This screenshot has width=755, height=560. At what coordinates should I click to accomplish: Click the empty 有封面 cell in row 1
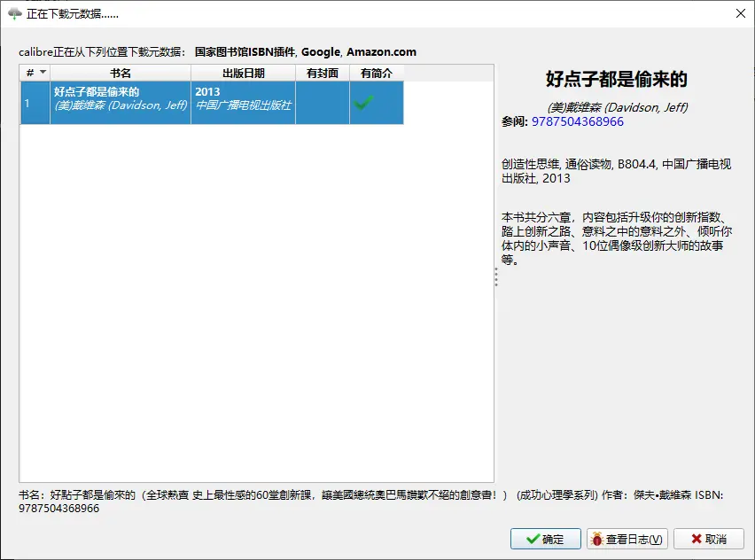click(x=322, y=103)
